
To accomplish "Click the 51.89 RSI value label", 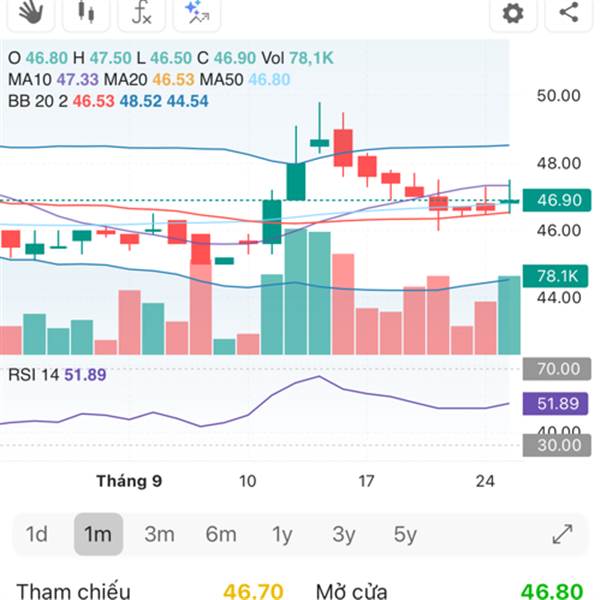I will click(555, 404).
